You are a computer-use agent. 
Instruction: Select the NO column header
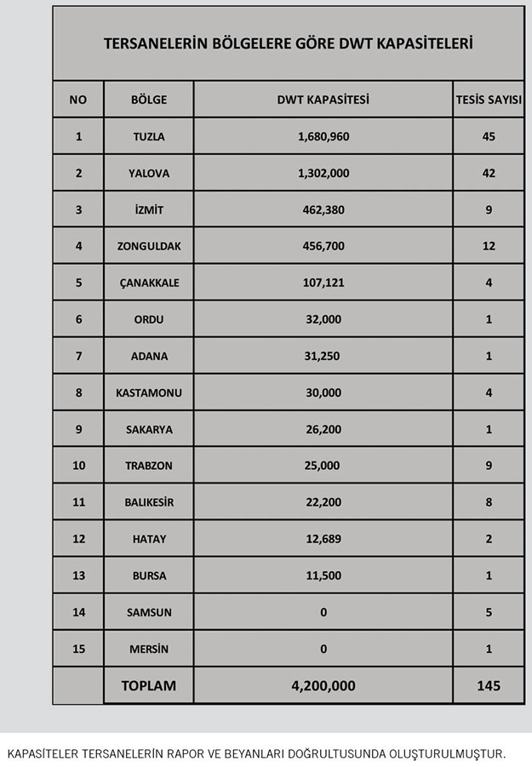[78, 100]
